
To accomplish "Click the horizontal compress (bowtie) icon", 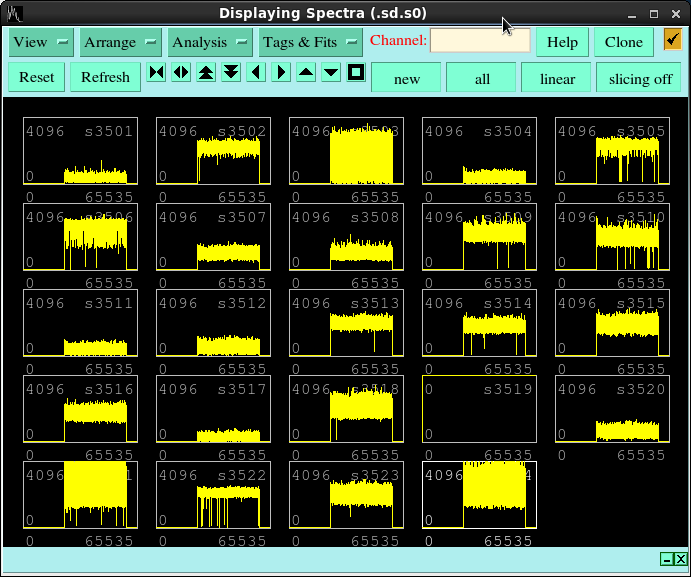I will click(156, 73).
